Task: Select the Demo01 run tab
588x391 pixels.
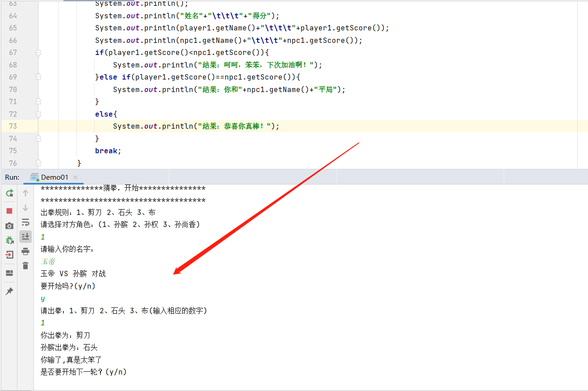Action: point(54,177)
